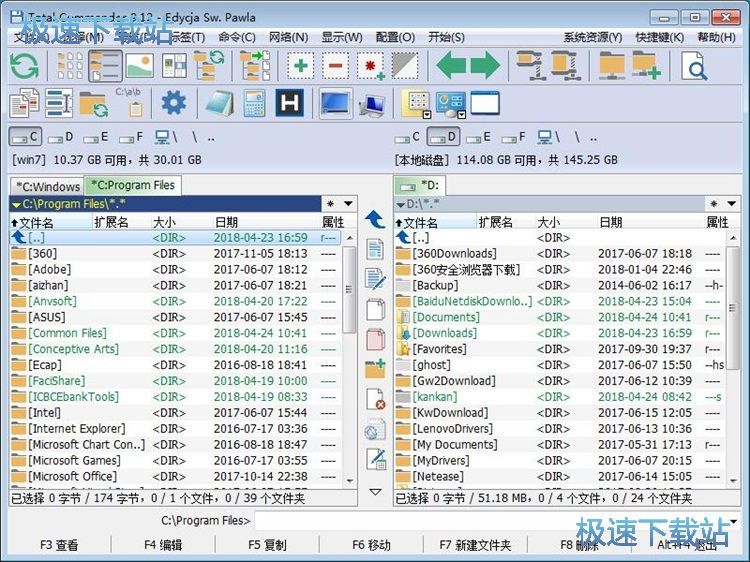750x562 pixels.
Task: Open the blue gear settings icon
Action: click(173, 103)
